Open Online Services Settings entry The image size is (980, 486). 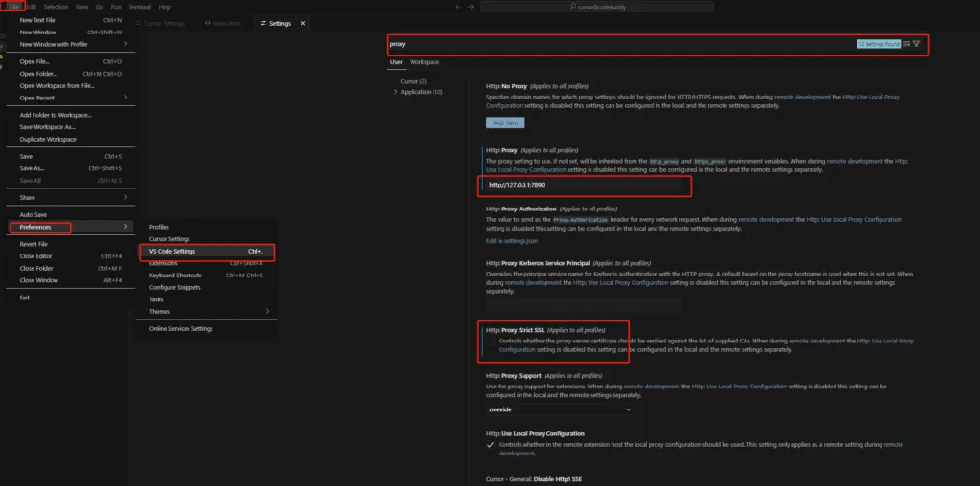coord(207,328)
